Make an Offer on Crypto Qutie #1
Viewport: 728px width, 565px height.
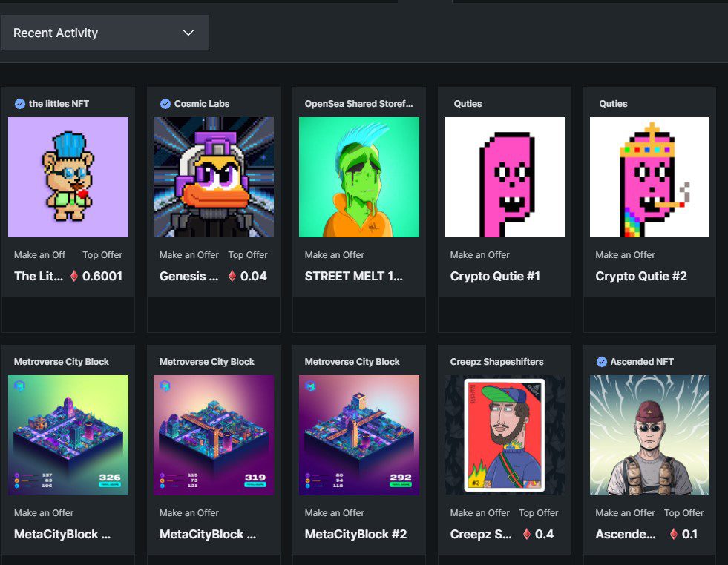(479, 254)
